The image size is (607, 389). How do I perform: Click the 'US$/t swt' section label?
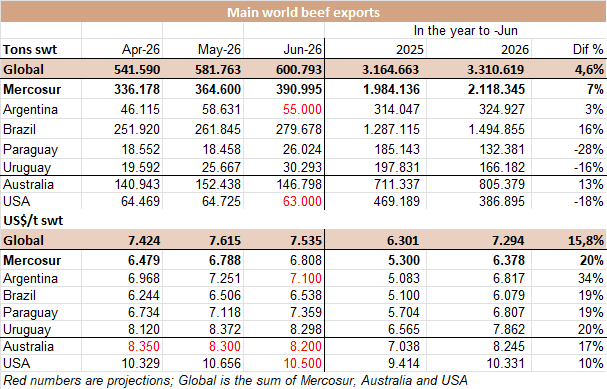tap(33, 221)
